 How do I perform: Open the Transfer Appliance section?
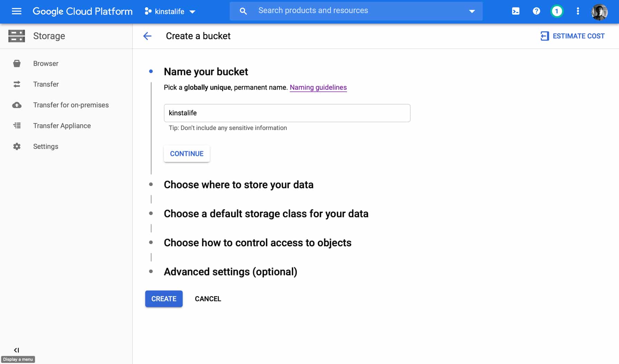point(62,125)
